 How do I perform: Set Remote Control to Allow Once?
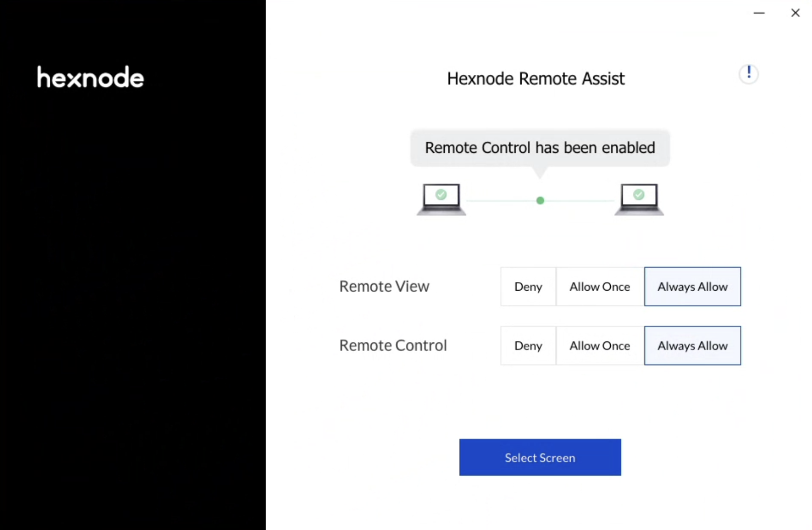[x=600, y=345]
